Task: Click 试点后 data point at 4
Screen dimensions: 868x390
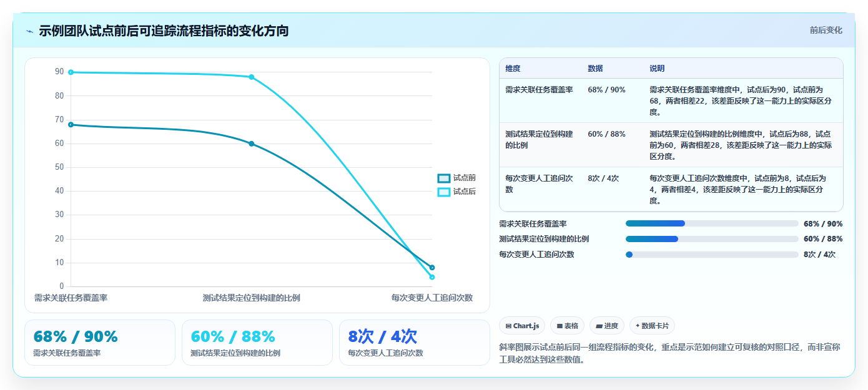Action: coord(432,277)
